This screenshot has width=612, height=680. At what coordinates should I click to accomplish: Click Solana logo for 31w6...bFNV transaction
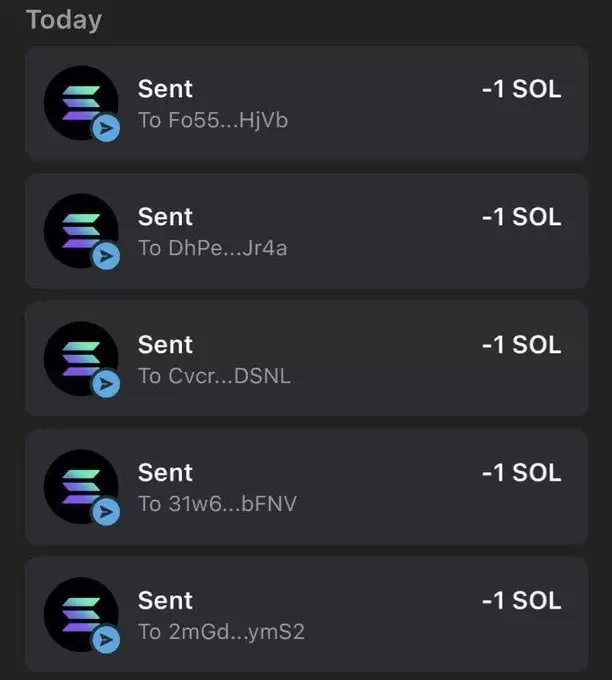(x=81, y=487)
